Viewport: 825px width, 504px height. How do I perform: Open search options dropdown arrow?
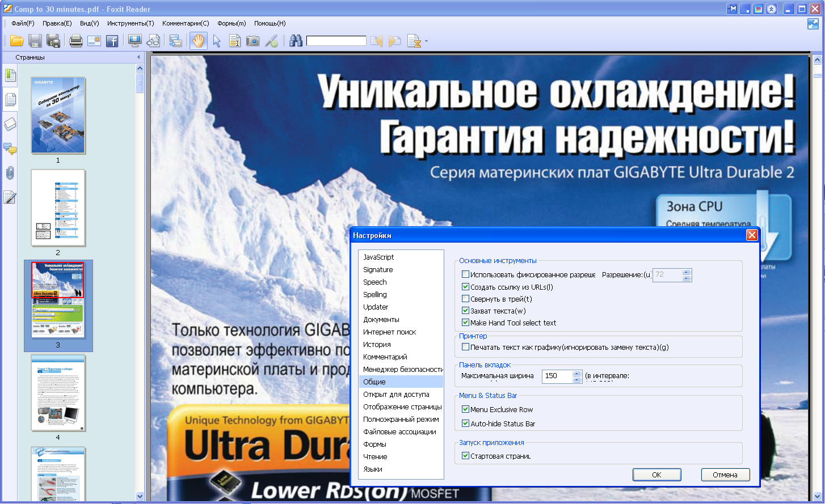[x=426, y=41]
